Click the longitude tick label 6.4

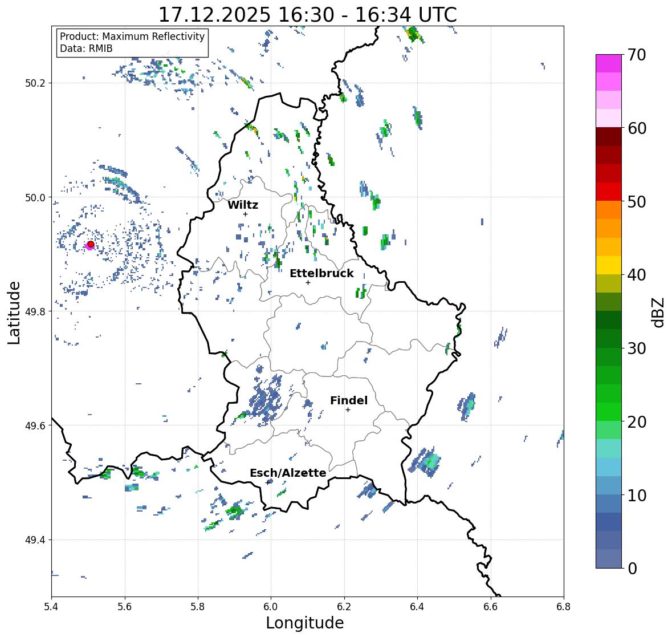417,606
